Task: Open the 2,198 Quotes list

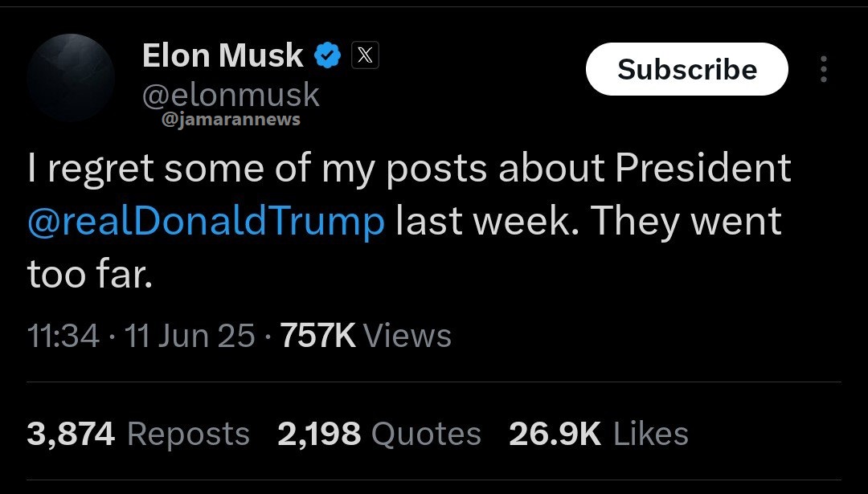Action: click(379, 434)
